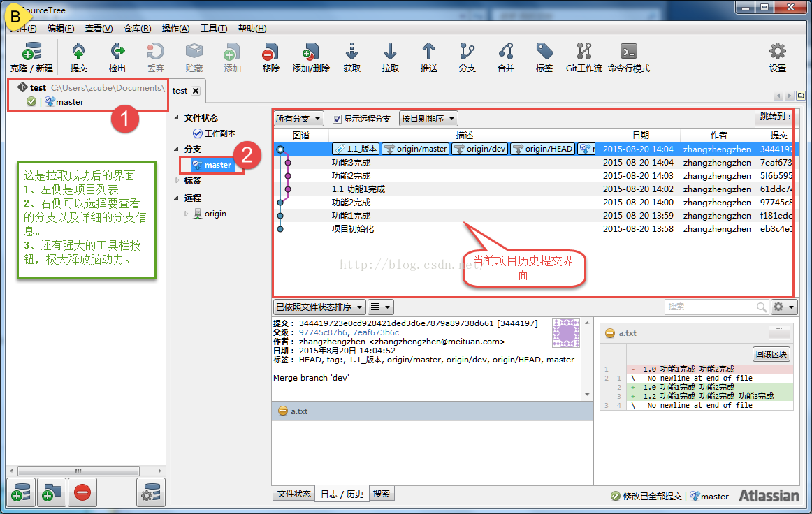The height and width of the screenshot is (514, 812).
Task: Click the 回滚区块 button
Action: click(771, 354)
